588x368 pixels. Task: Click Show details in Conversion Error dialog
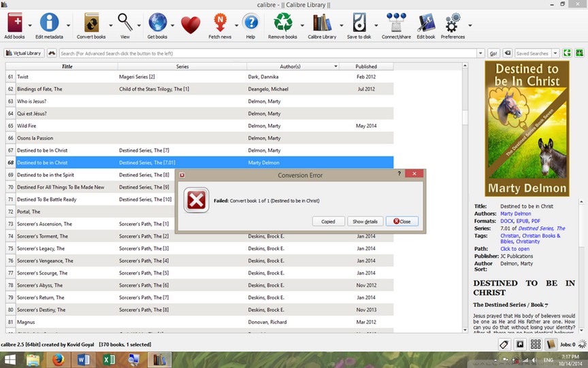click(365, 221)
